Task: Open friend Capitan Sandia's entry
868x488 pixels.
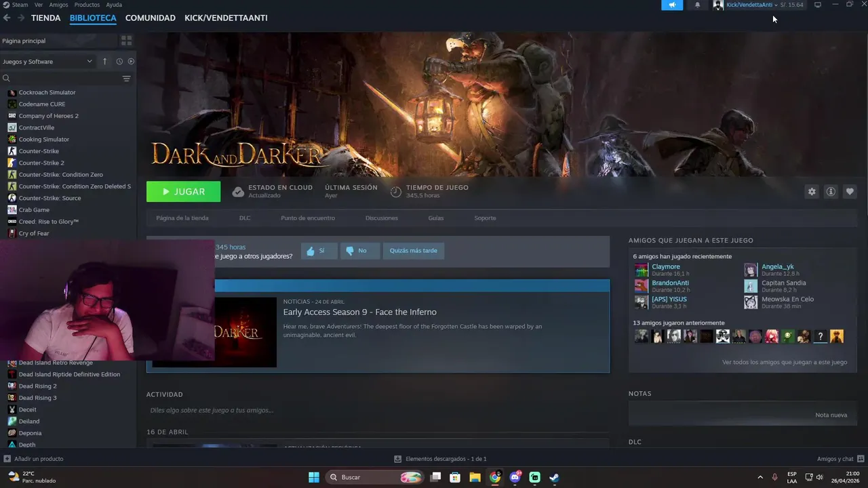Action: pos(783,283)
